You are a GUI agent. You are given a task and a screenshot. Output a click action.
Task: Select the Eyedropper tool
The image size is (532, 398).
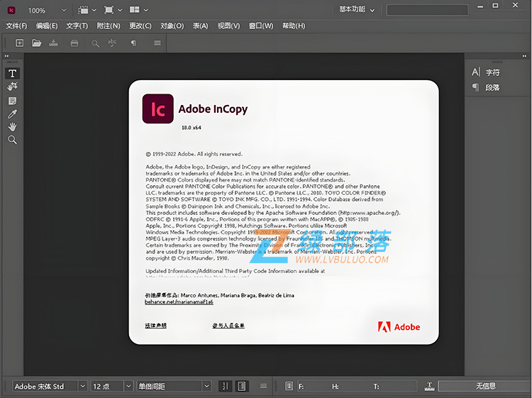(12, 114)
